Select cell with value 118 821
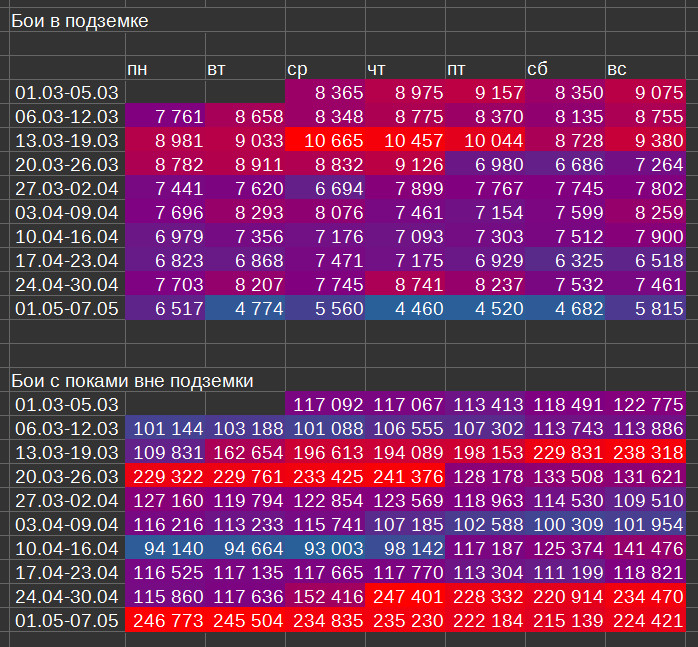Image resolution: width=698 pixels, height=647 pixels. 645,573
